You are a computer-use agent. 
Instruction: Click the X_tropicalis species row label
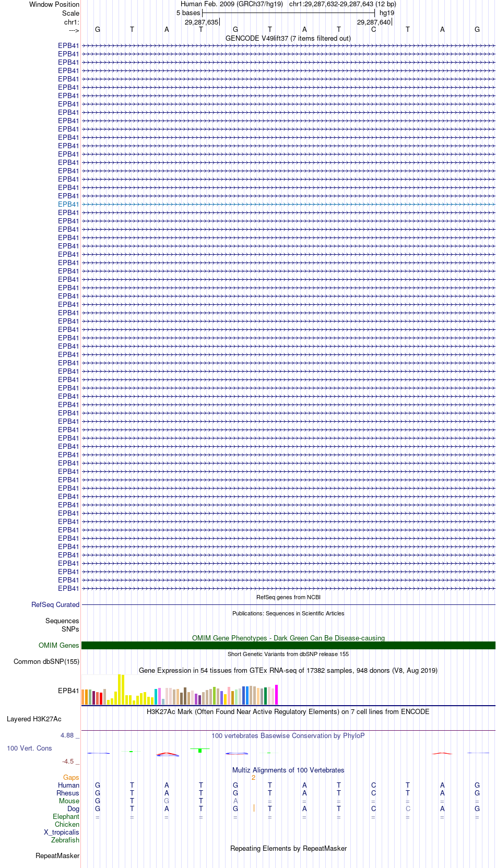(x=62, y=832)
